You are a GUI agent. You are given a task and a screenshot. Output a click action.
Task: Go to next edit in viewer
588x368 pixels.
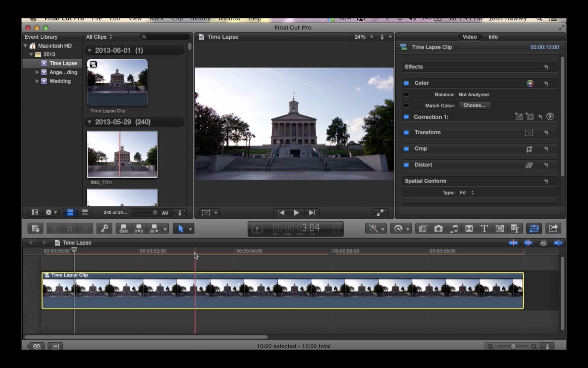312,213
